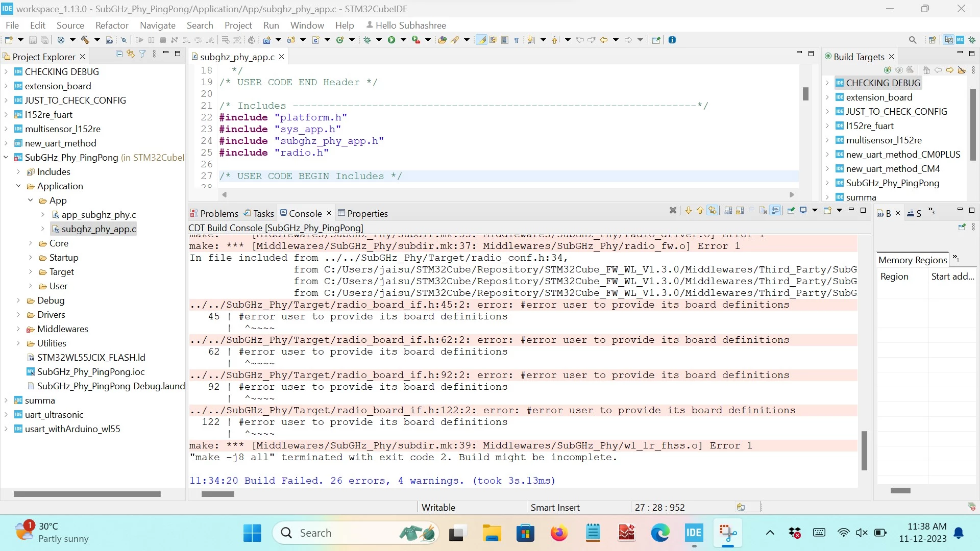980x551 pixels.
Task: Switch to the Debug perspective bug icon
Action: click(x=972, y=40)
